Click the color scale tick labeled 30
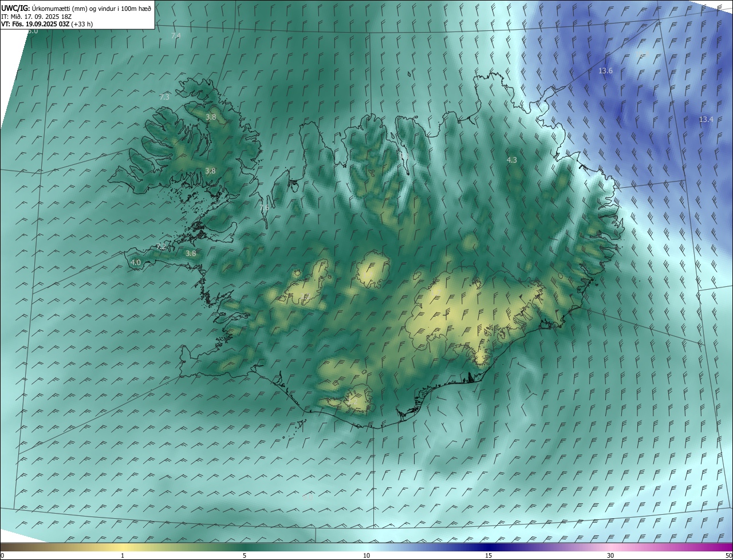The height and width of the screenshot is (560, 733). (610, 556)
